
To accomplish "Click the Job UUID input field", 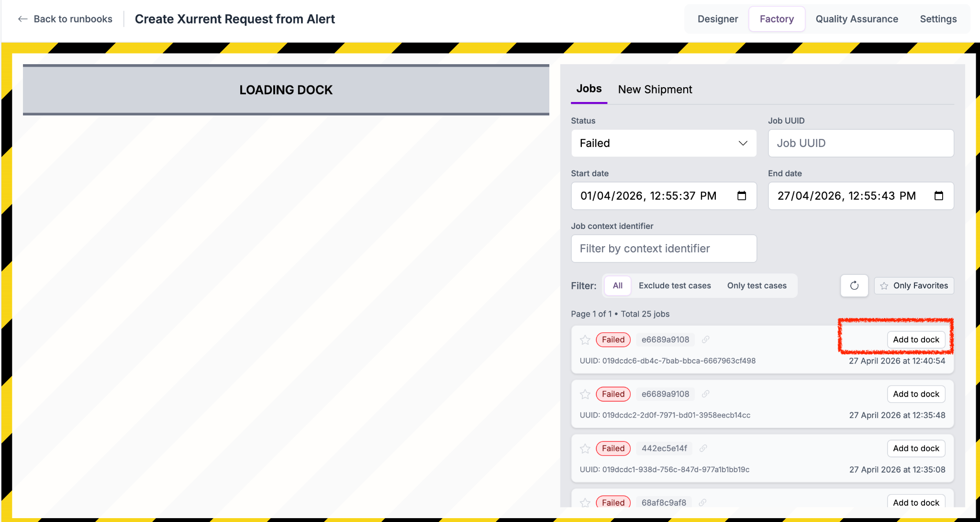I will point(860,143).
